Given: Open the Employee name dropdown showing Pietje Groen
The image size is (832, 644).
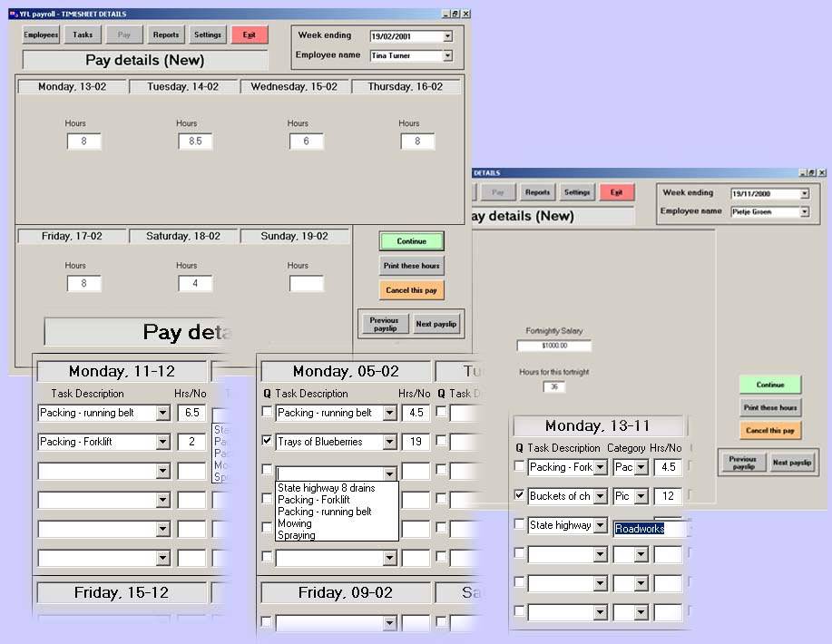Looking at the screenshot, I should (x=804, y=212).
